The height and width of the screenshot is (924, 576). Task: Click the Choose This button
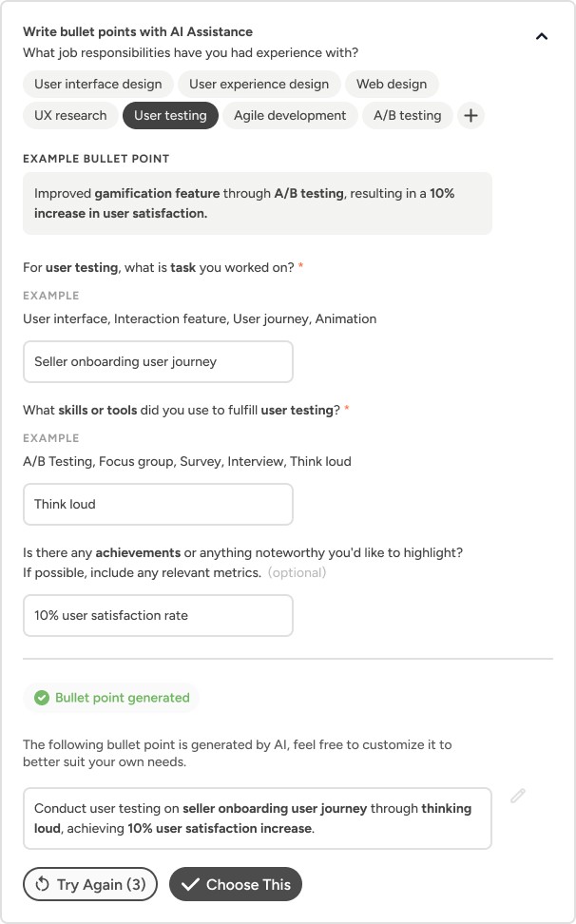click(236, 884)
